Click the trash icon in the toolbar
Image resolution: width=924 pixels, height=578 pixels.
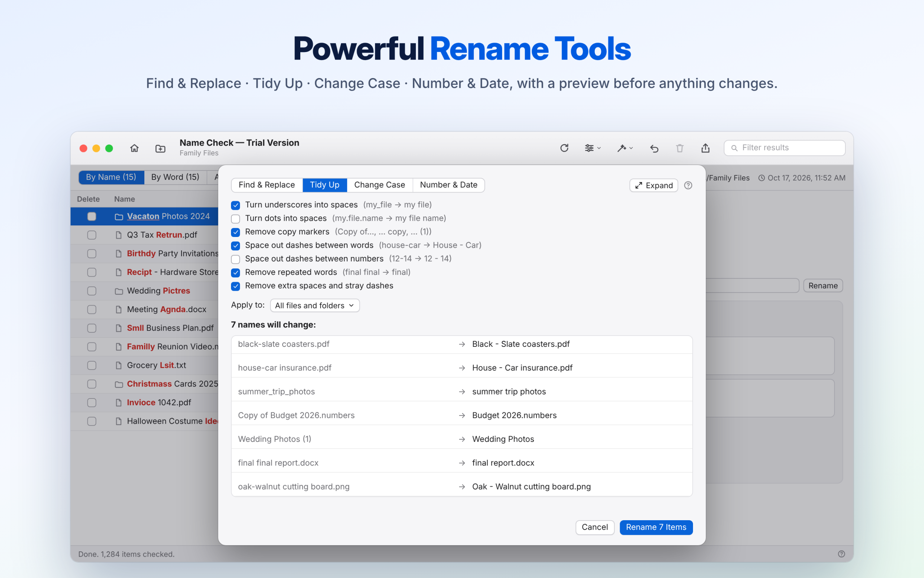[x=680, y=148]
